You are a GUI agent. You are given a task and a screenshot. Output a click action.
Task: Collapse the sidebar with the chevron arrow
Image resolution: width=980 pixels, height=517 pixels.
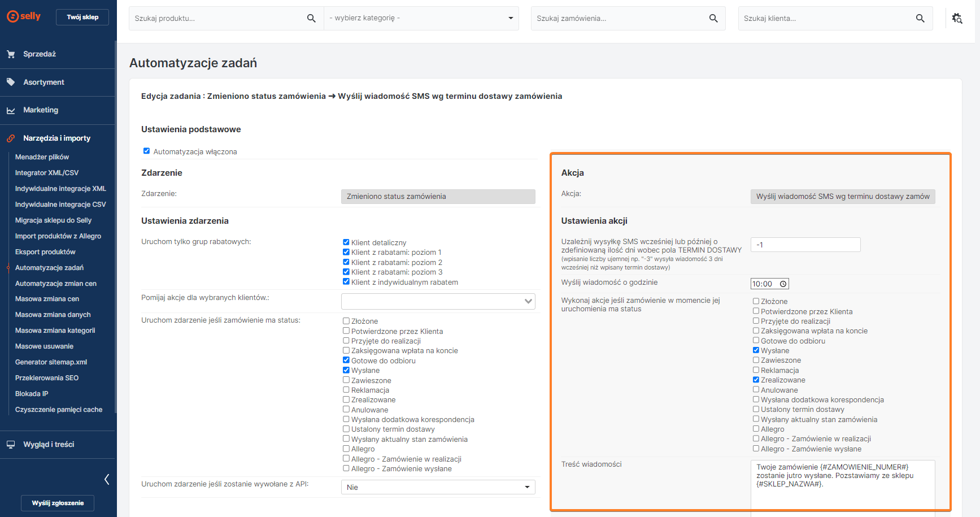click(x=107, y=480)
